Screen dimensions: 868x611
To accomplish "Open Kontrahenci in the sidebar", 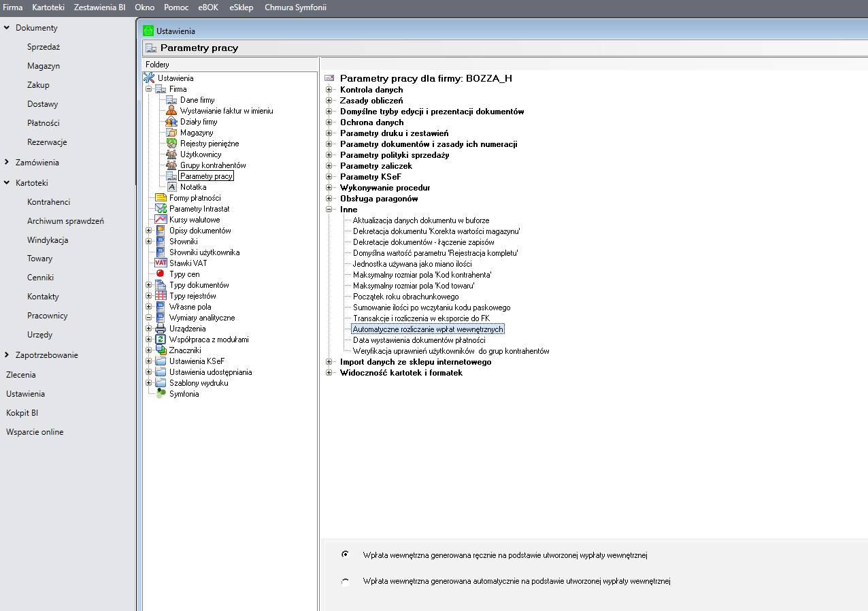I will tap(48, 202).
